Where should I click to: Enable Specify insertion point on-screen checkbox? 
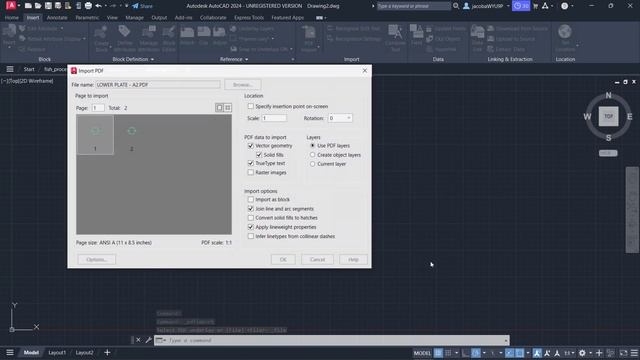(251, 106)
